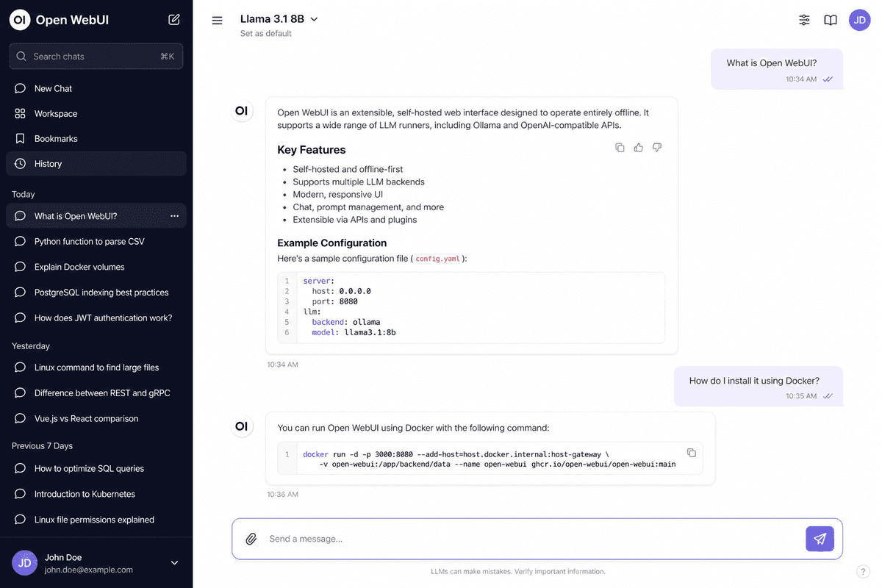
Task: Give thumbs up to the response
Action: point(638,148)
